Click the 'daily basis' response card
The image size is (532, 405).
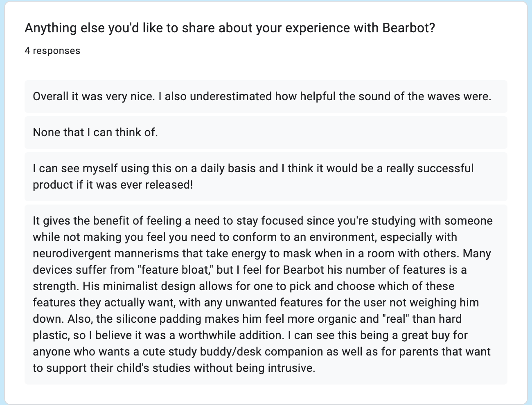point(266,177)
